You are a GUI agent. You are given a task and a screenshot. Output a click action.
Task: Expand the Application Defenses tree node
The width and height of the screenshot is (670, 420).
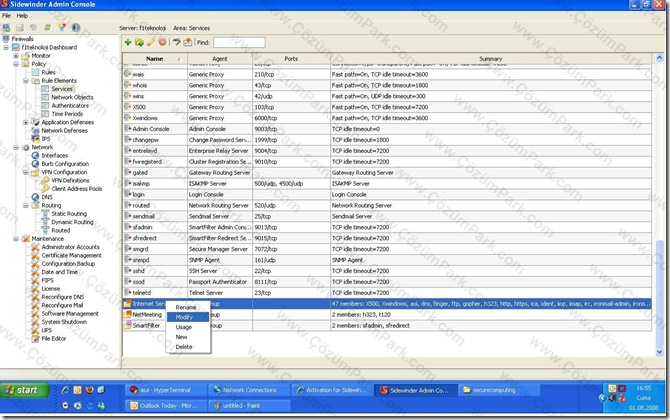26,122
